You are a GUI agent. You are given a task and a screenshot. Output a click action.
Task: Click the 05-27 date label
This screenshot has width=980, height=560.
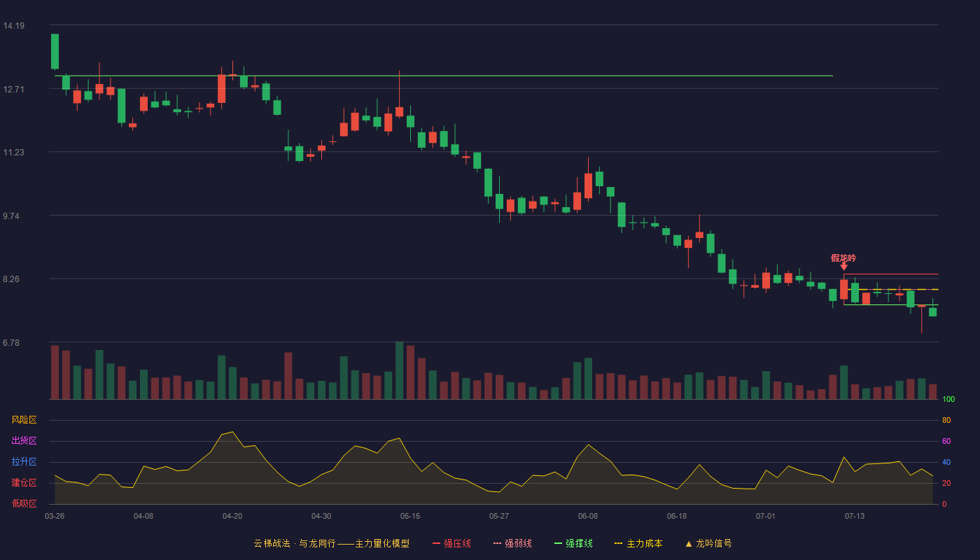pos(499,516)
